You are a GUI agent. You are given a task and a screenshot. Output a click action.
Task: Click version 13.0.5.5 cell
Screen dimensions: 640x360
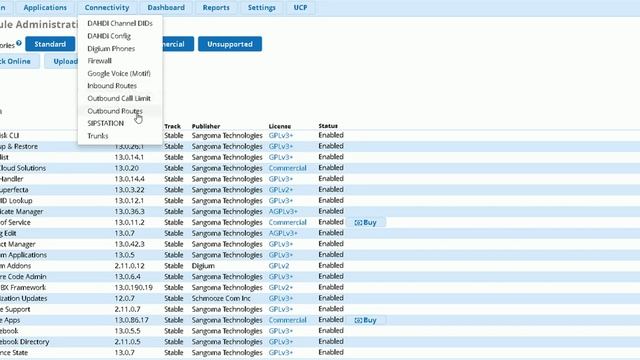point(127,331)
